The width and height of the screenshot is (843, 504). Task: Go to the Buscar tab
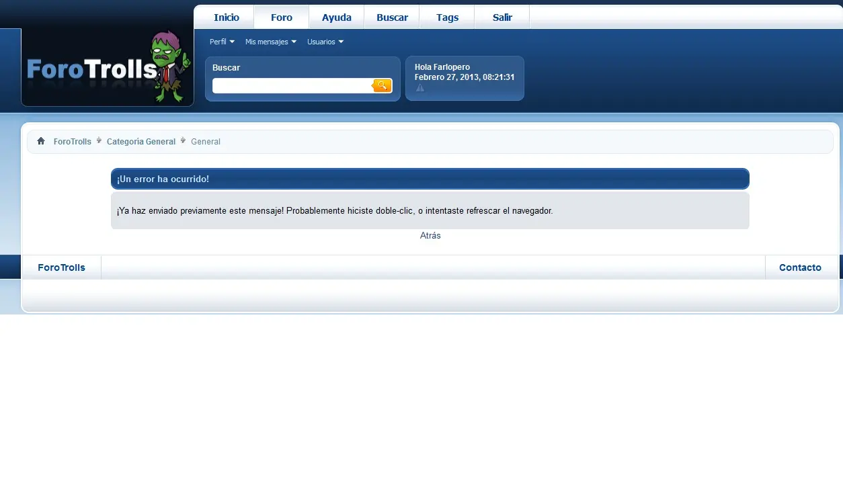(392, 17)
